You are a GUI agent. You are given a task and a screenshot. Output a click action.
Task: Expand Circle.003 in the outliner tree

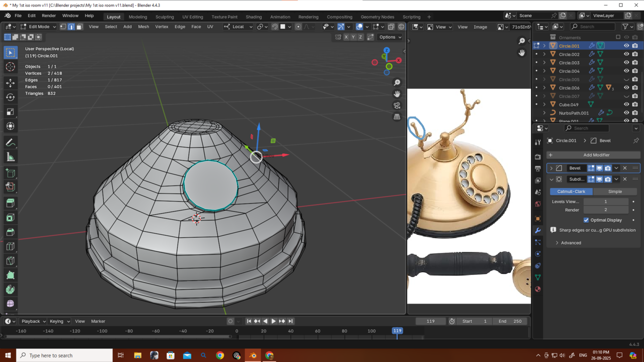[544, 63]
